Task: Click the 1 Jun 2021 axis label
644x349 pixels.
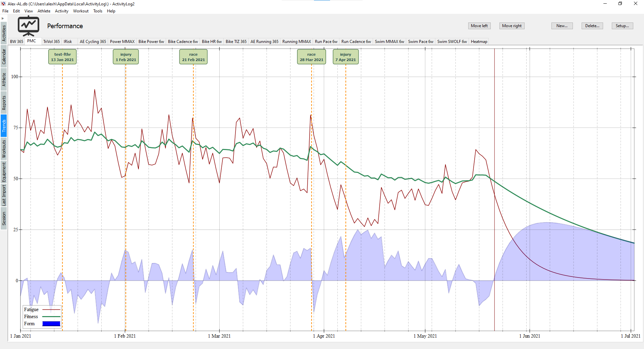Action: [x=530, y=336]
